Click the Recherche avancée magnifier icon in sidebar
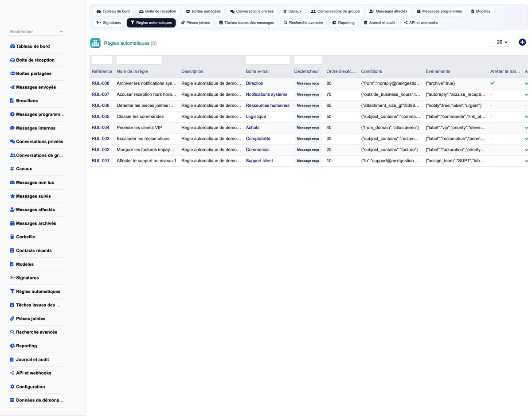This screenshot has width=532, height=416. pos(12,332)
